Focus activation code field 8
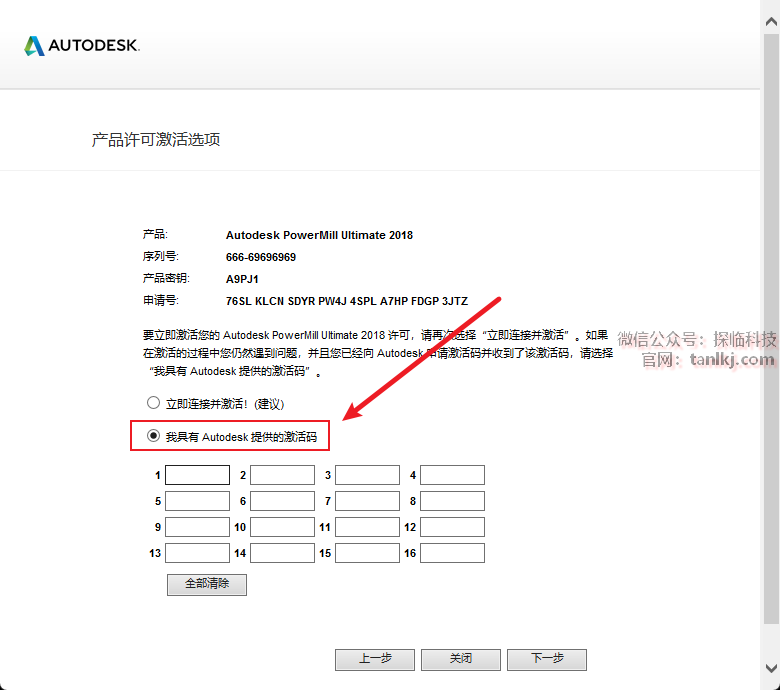780x690 pixels. tap(453, 501)
